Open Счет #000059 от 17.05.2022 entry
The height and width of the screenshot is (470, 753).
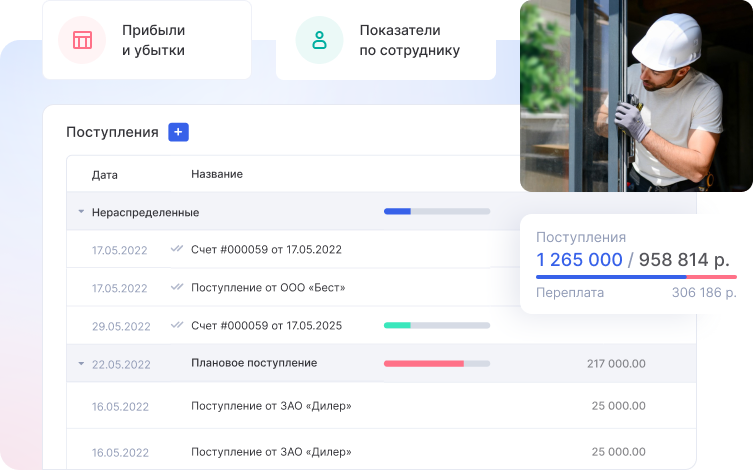[x=266, y=249]
